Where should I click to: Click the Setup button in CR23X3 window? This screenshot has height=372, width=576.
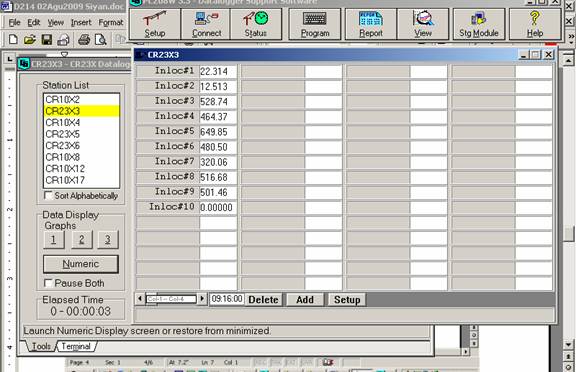(x=347, y=300)
